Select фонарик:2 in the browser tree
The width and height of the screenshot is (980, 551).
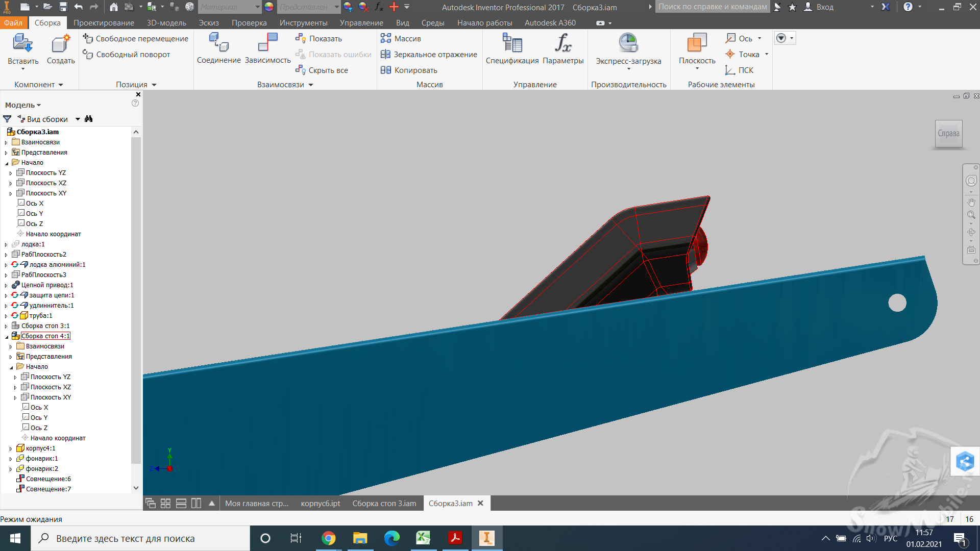coord(37,469)
